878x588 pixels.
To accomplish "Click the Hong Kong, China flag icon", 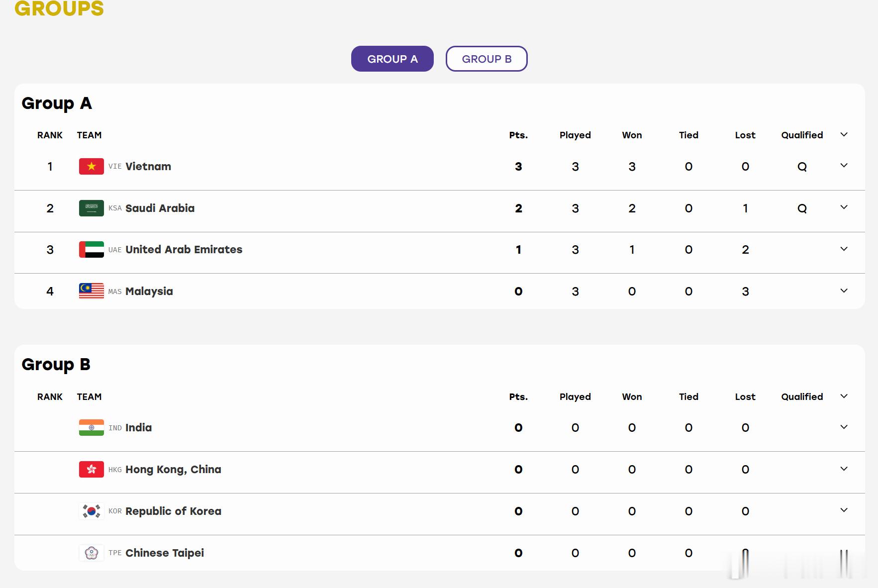I will pos(92,469).
